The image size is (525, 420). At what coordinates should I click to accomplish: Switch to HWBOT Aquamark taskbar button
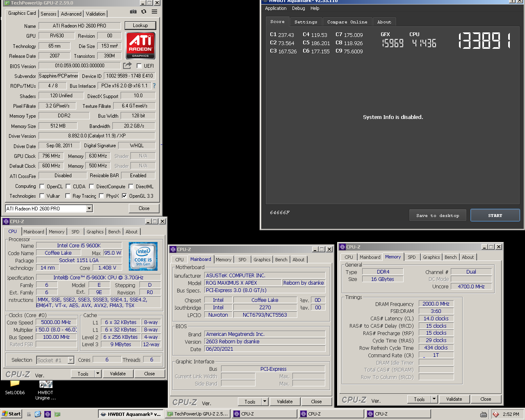pyautogui.click(x=130, y=414)
